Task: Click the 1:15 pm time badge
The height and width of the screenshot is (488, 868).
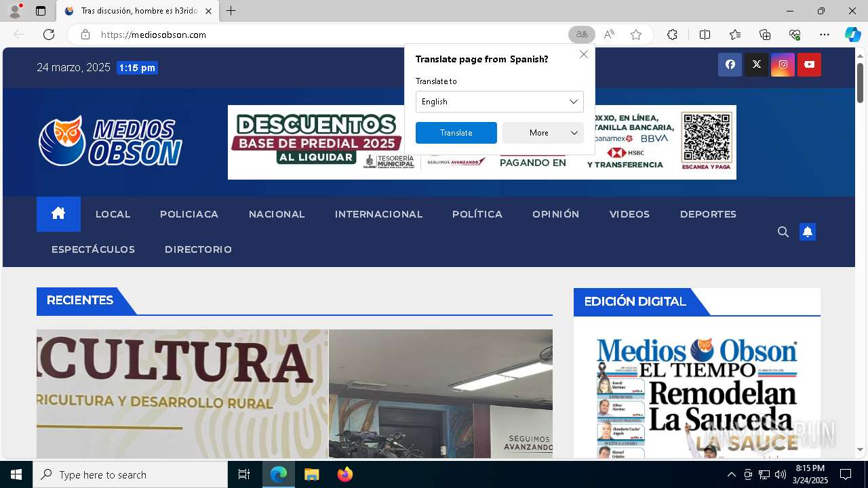Action: (x=137, y=68)
